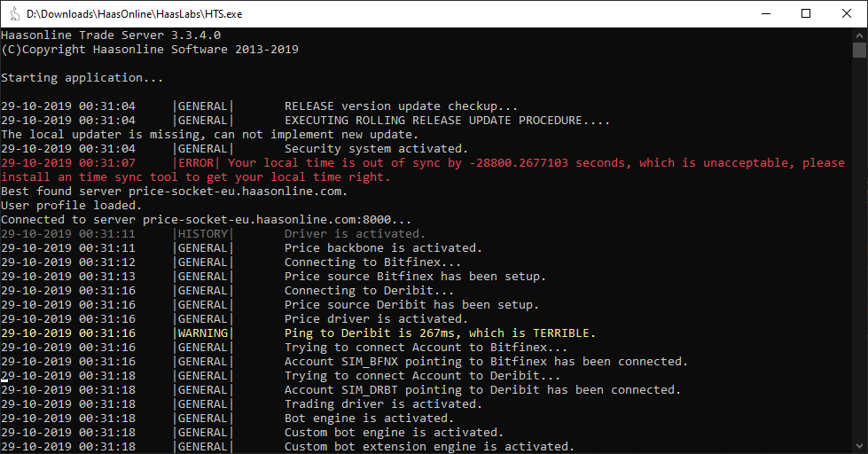
Task: Click the yellow WARNING tag in the log
Action: [203, 333]
